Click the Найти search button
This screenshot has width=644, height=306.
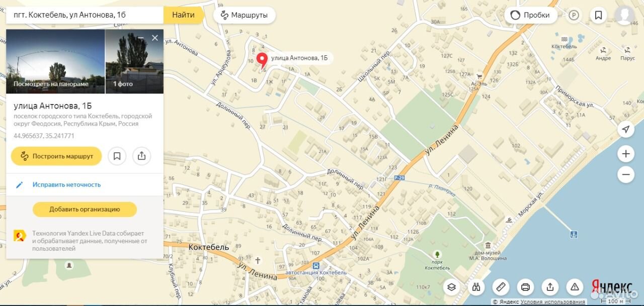pyautogui.click(x=184, y=15)
